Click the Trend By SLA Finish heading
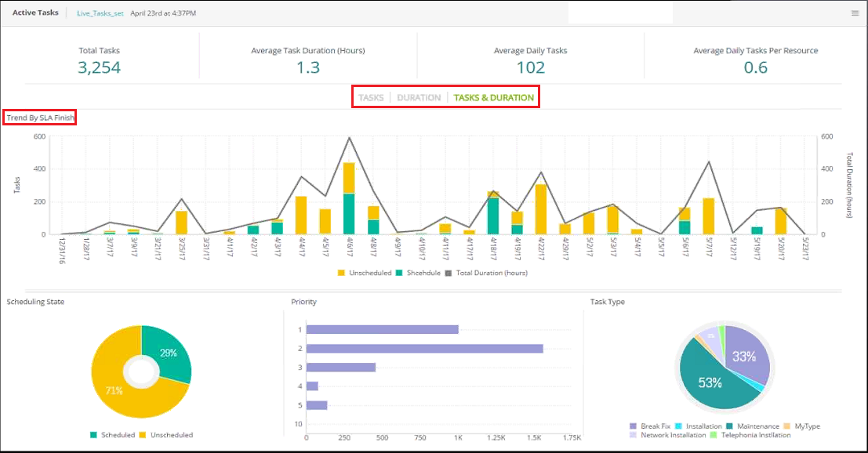The height and width of the screenshot is (453, 868). [x=41, y=118]
